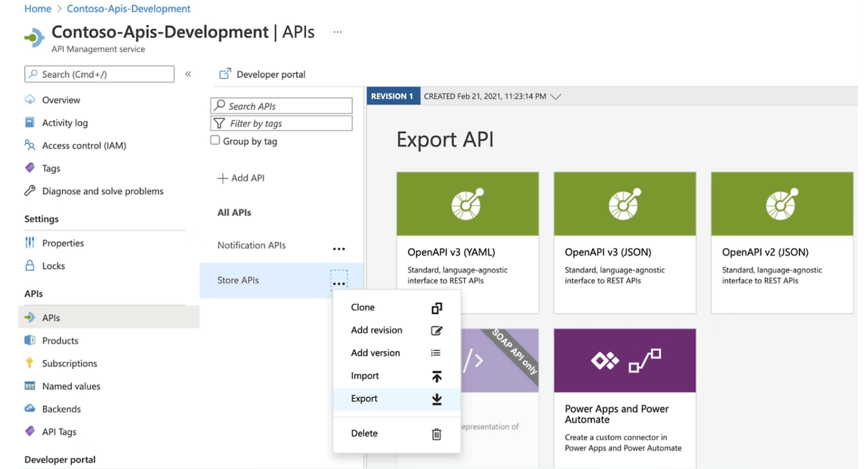Go to Home breadcrumb link
868x469 pixels.
point(38,8)
